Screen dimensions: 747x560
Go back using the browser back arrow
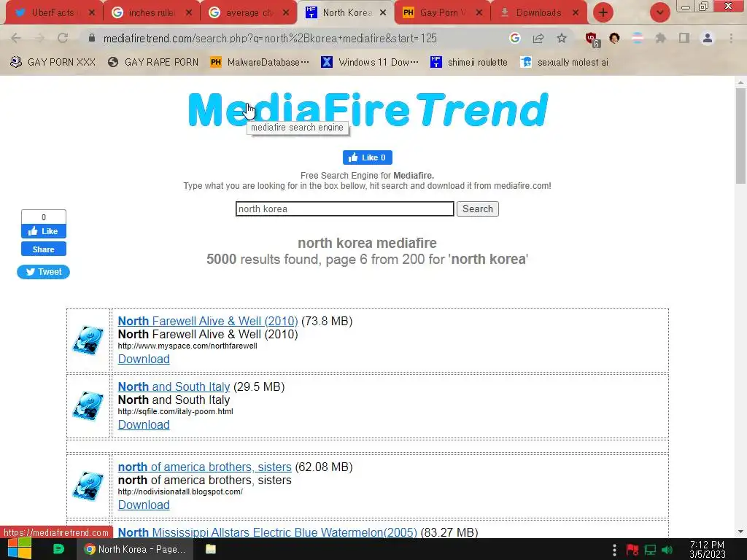click(16, 38)
